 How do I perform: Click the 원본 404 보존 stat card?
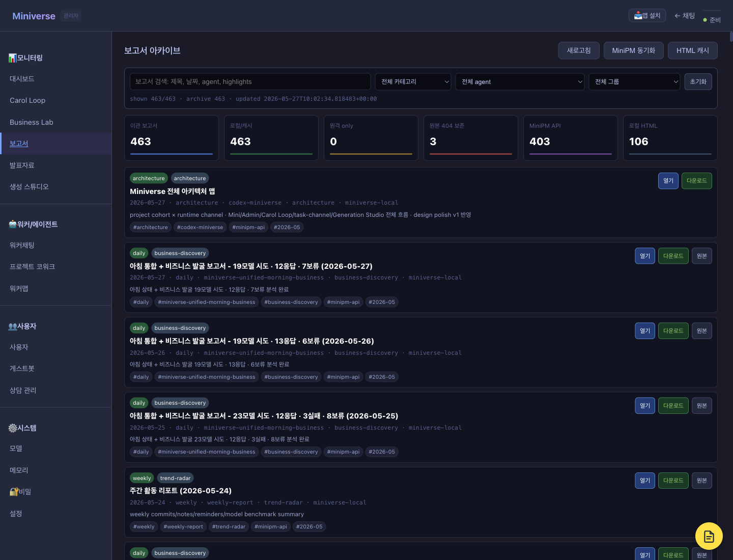471,138
